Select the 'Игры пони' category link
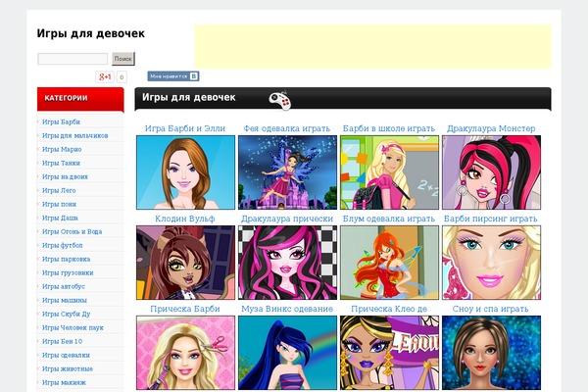 pos(59,204)
